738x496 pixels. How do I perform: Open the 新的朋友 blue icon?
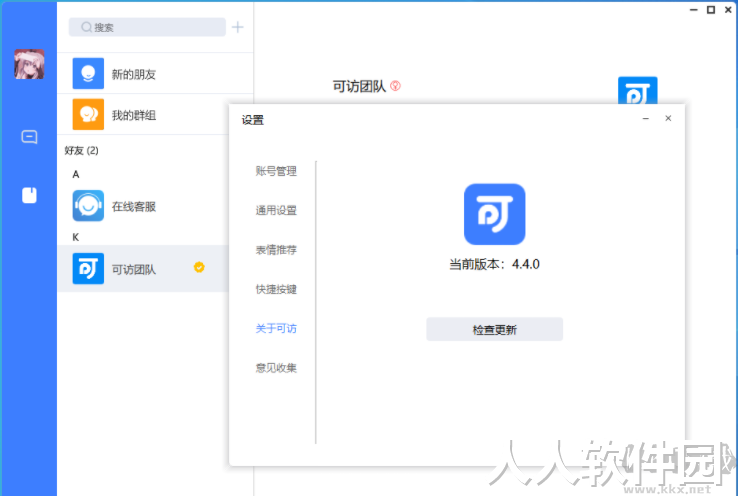[88, 73]
